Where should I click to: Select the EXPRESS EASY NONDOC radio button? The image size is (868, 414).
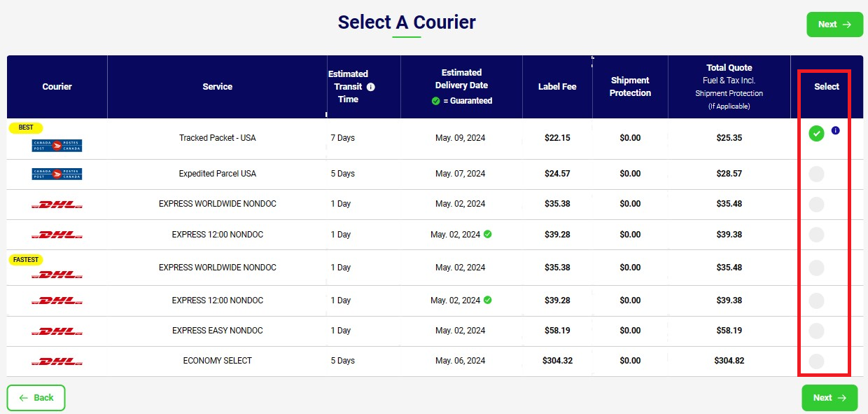pyautogui.click(x=816, y=331)
